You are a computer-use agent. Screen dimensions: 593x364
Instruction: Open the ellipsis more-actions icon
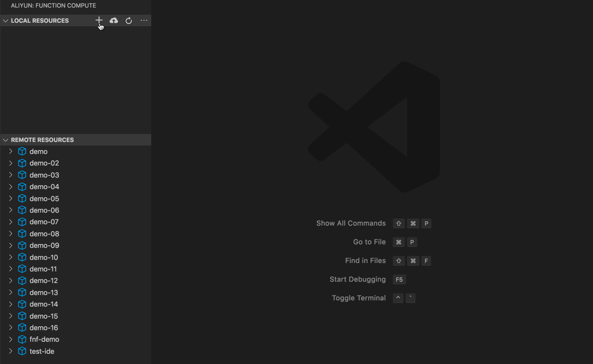point(143,20)
